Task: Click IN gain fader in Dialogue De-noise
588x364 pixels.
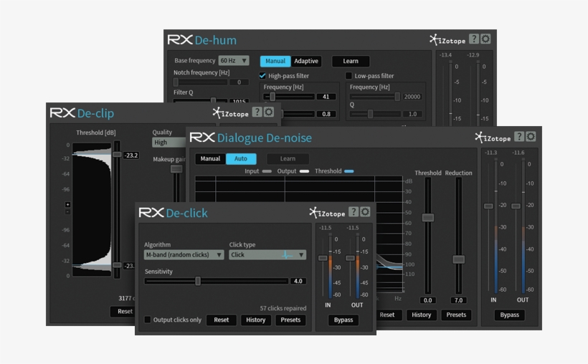Action: [488, 206]
